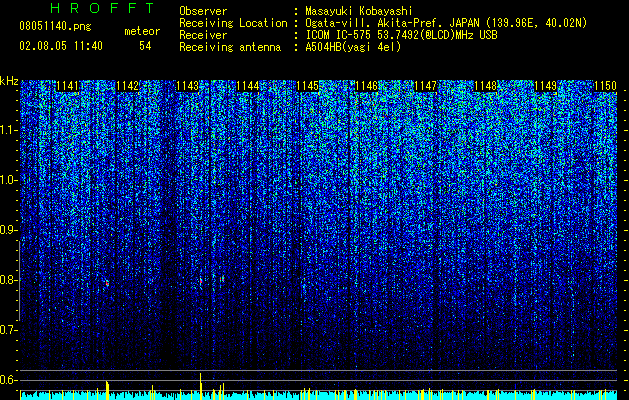This screenshot has height=400, width=629.
Task: Click the 1.1 kHz frequency tick label
Action: [x=8, y=130]
